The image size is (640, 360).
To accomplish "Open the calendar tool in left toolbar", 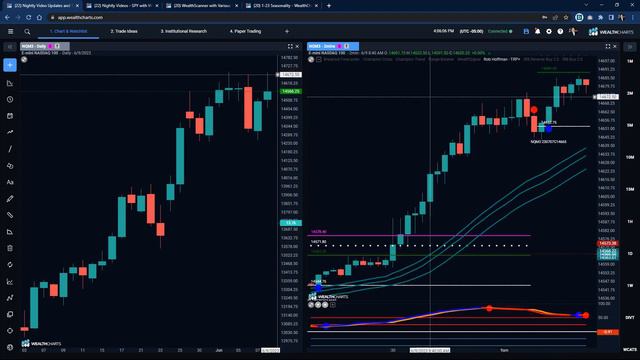I will (10, 116).
